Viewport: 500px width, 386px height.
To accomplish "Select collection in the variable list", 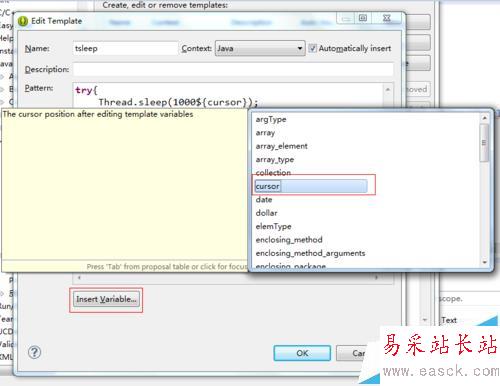I will coord(273,172).
